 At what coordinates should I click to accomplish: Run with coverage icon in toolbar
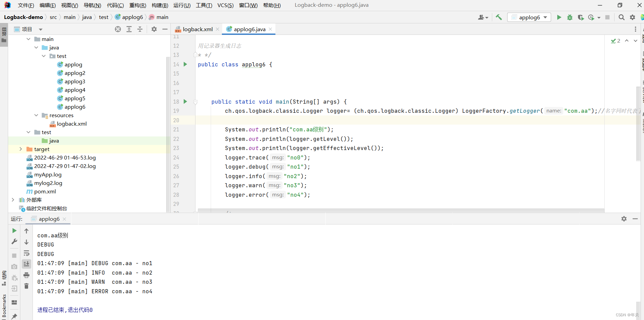pos(581,17)
